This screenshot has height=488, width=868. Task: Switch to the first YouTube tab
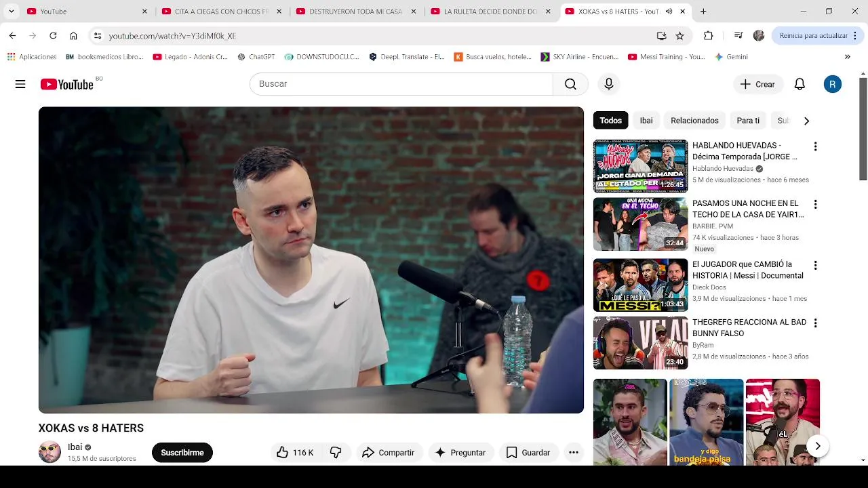[87, 12]
